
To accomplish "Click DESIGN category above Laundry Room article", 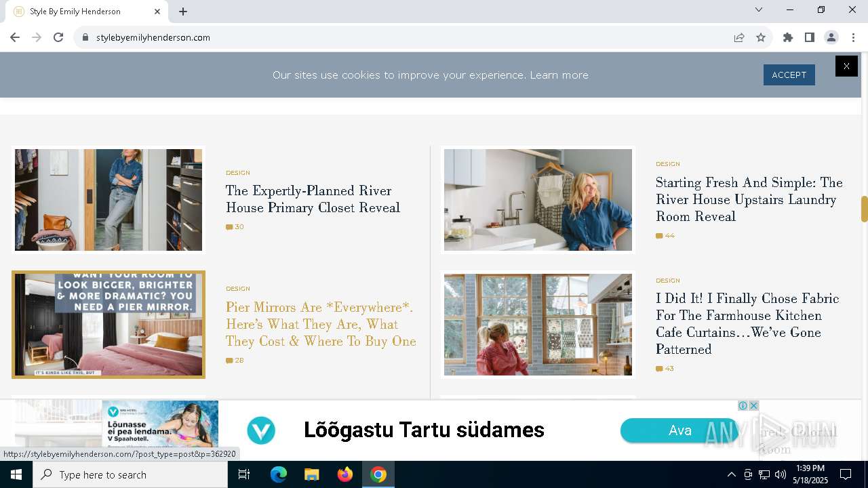I will (x=668, y=164).
